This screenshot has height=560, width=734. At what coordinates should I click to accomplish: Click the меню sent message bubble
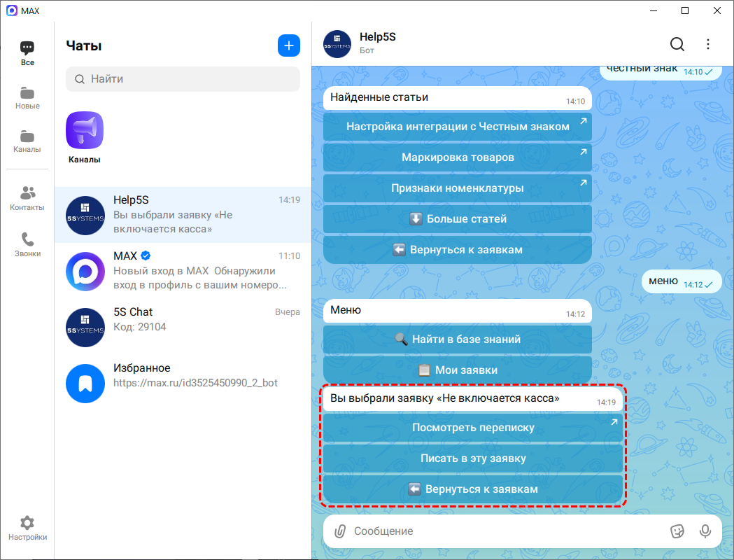tap(681, 281)
